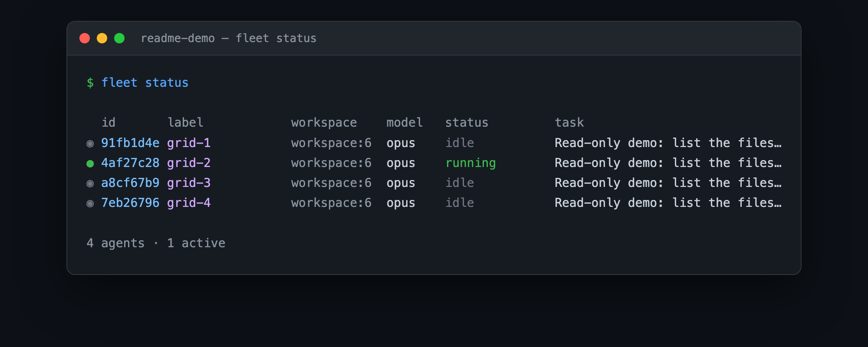
Task: Click the 'running' status of grid-2
Action: [471, 163]
